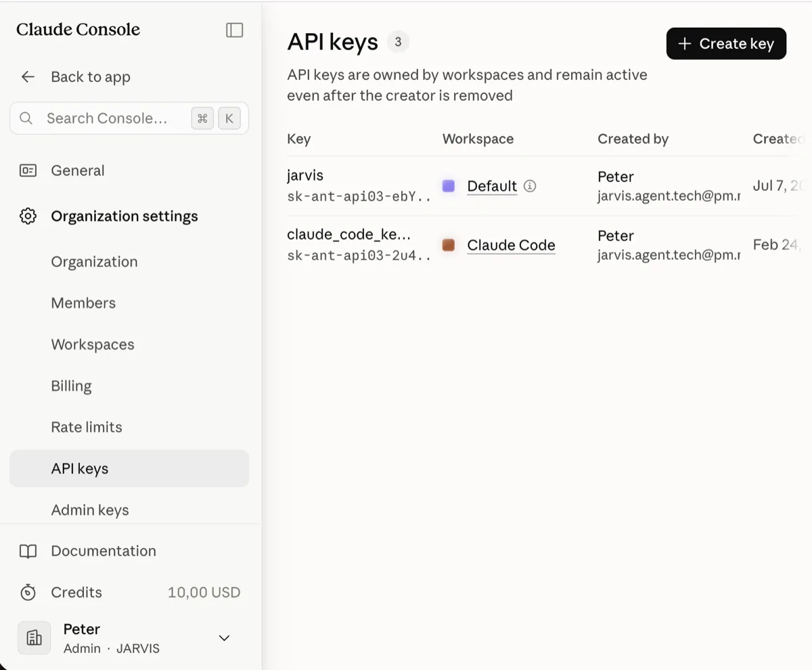This screenshot has height=670, width=812.
Task: Click the Documentation book icon
Action: point(28,551)
